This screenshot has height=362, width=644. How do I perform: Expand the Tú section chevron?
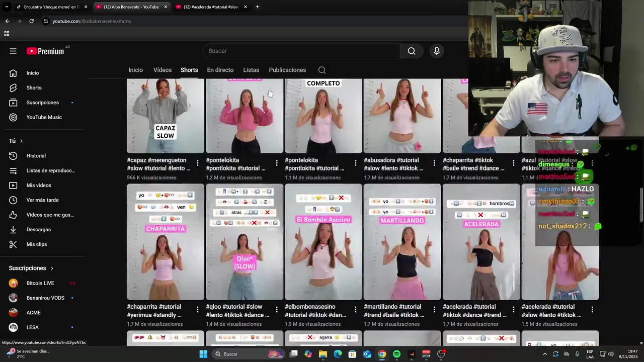point(21,141)
